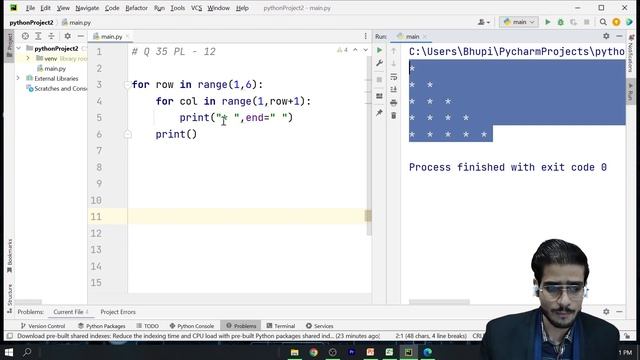Open the Navigate menu
Screen dimensions: 640x360
pyautogui.click(x=87, y=8)
